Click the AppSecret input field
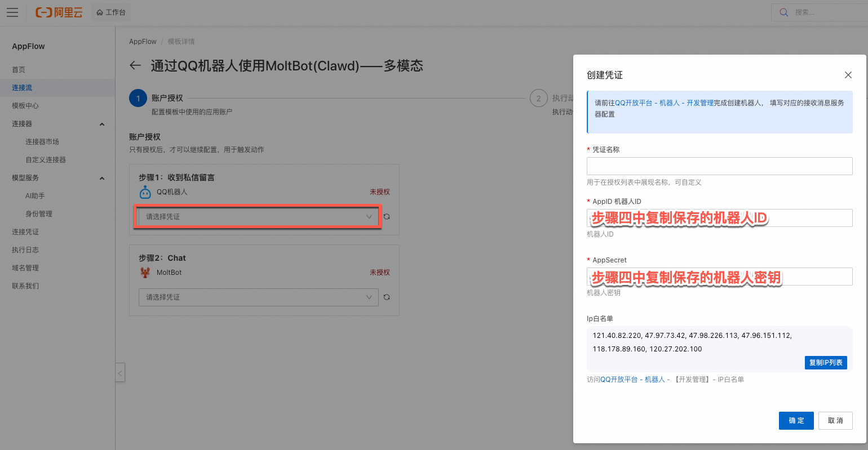Screen dimensions: 868x450 719,277
